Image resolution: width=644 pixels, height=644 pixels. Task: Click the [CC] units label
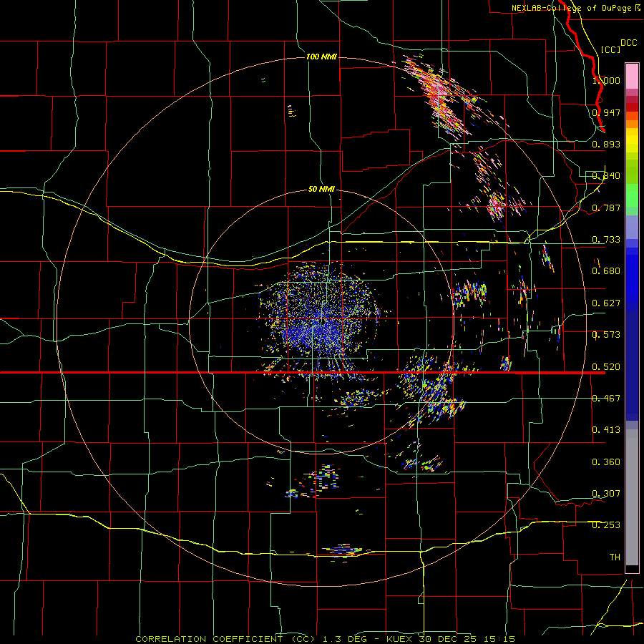(x=611, y=49)
